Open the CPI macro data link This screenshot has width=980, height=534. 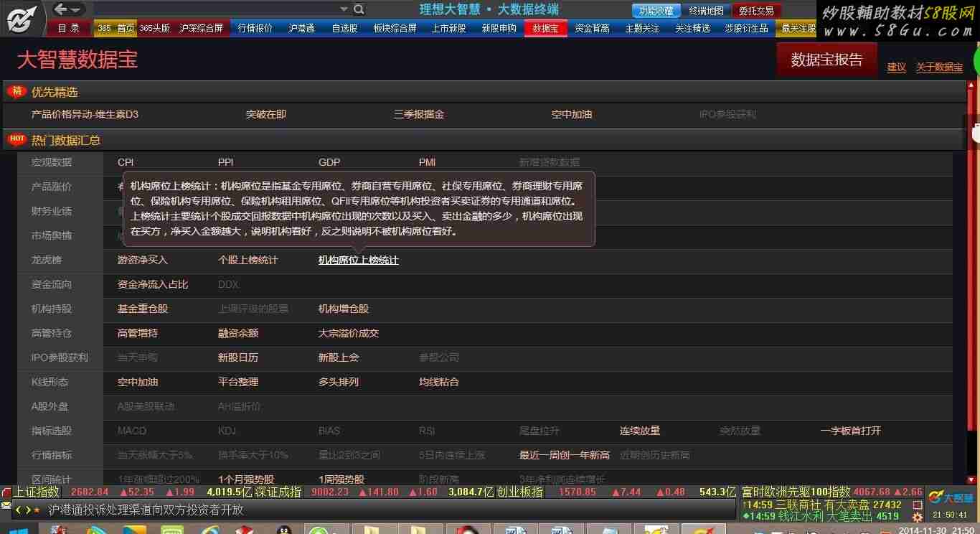coord(126,162)
